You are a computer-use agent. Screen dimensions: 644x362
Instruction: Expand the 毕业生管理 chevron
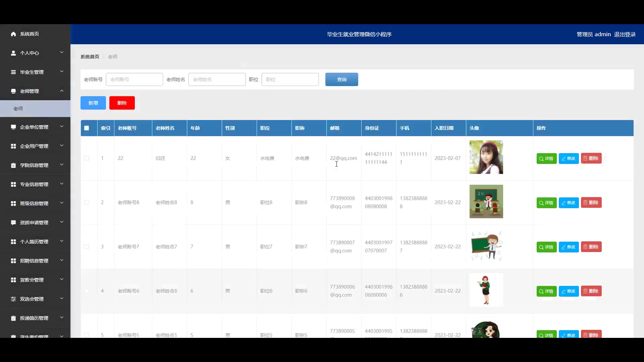[62, 71]
